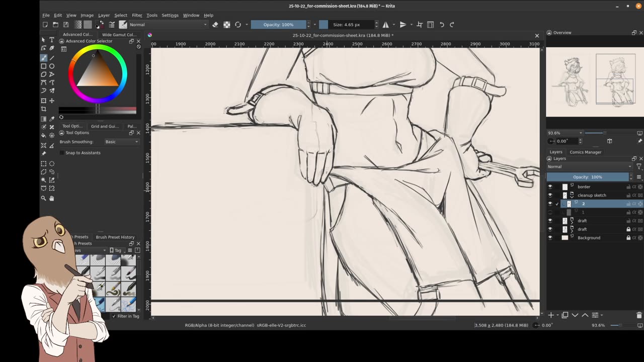Enable Filter in Tag checkbox
The width and height of the screenshot is (644, 362).
point(114,316)
